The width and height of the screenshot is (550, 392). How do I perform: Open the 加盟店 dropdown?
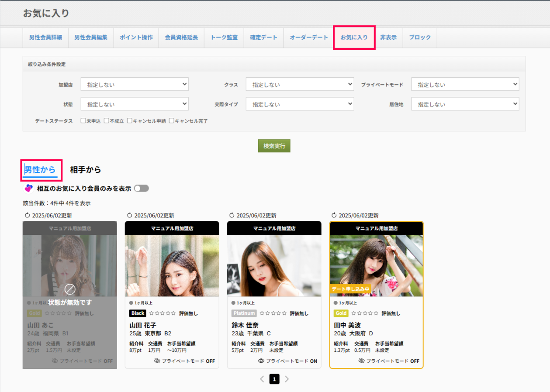tap(135, 84)
